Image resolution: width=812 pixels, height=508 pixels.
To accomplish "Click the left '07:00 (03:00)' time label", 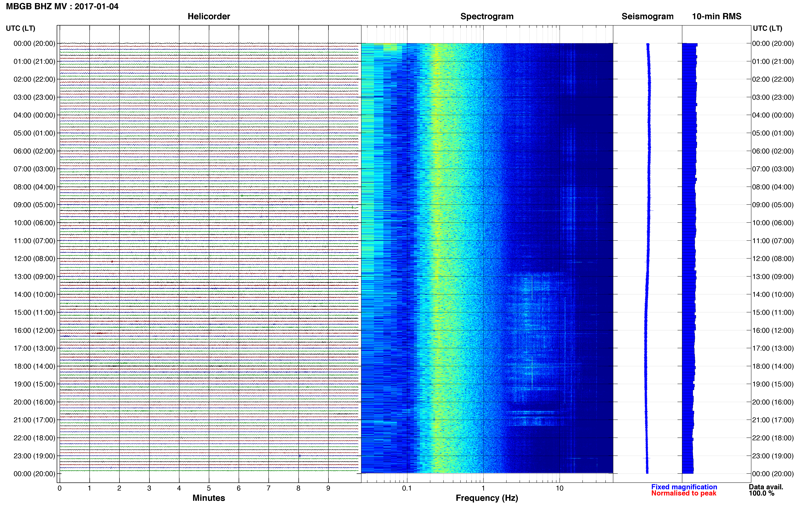I will tap(34, 169).
